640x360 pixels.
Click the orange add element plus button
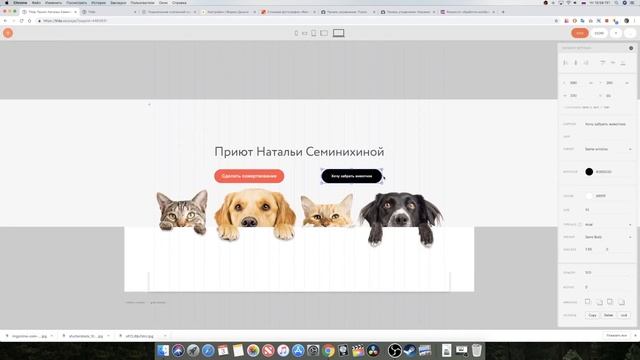(8, 33)
